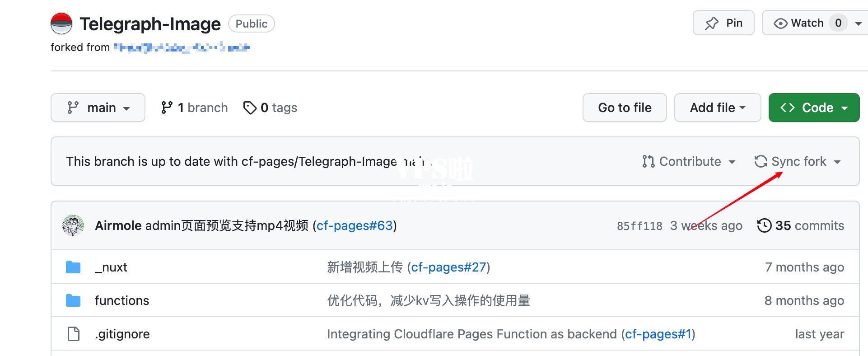
Task: Expand the Watch options dropdown arrow
Action: pyautogui.click(x=859, y=23)
